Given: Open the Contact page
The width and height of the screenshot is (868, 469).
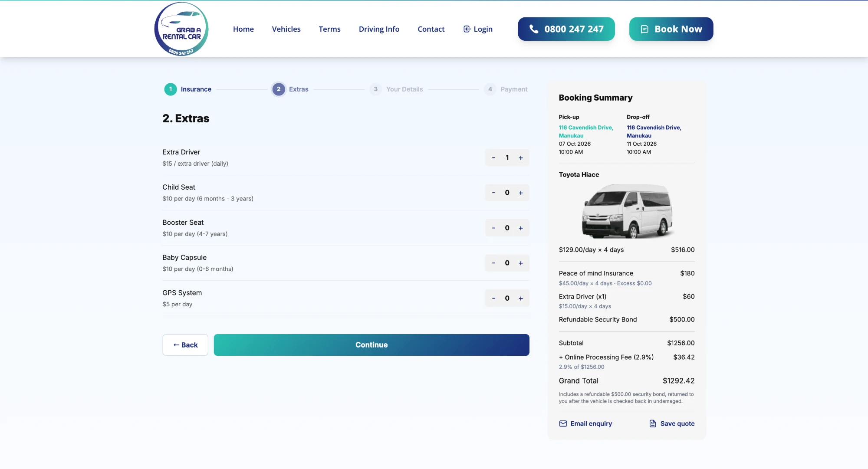Looking at the screenshot, I should coord(431,29).
